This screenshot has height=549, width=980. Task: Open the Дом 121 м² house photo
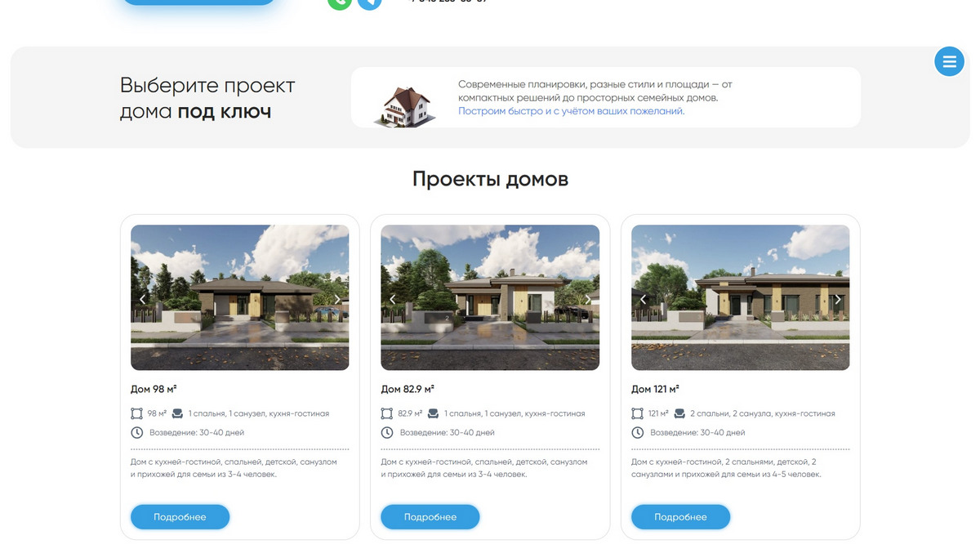coord(741,297)
